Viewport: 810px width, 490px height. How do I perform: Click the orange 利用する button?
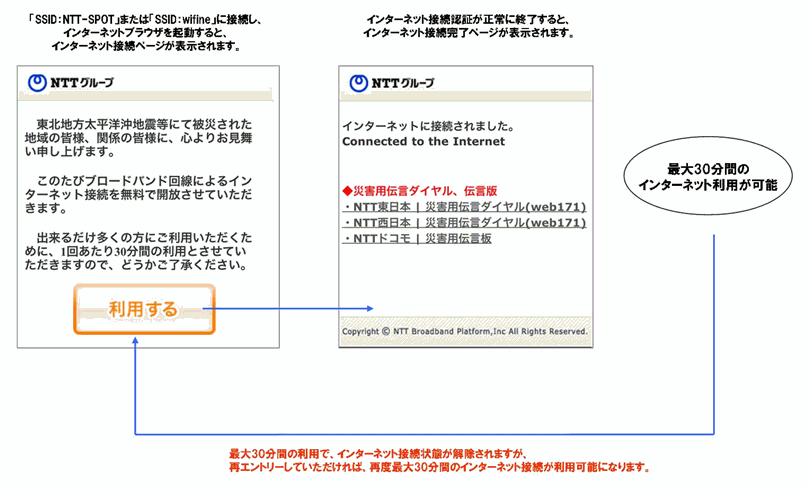(x=144, y=309)
